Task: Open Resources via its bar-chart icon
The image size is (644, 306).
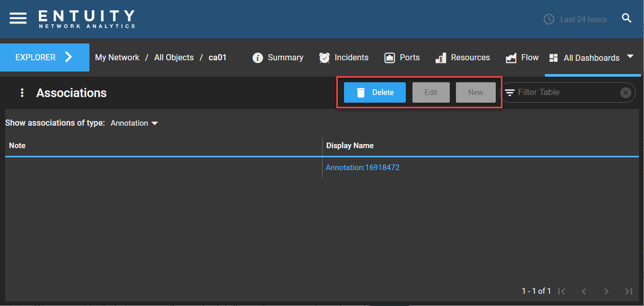Action: [x=440, y=57]
